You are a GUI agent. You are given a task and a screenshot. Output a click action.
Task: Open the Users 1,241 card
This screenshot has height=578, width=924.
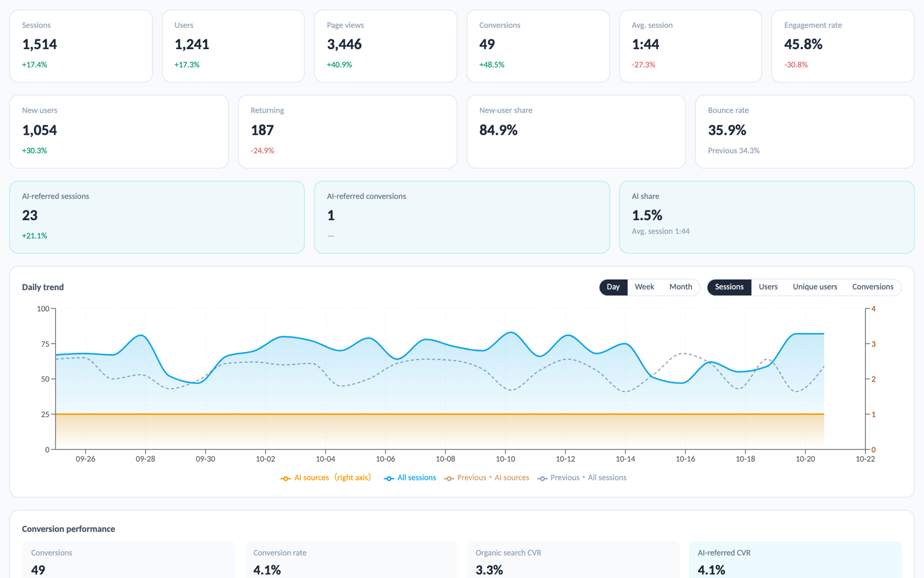click(x=233, y=46)
